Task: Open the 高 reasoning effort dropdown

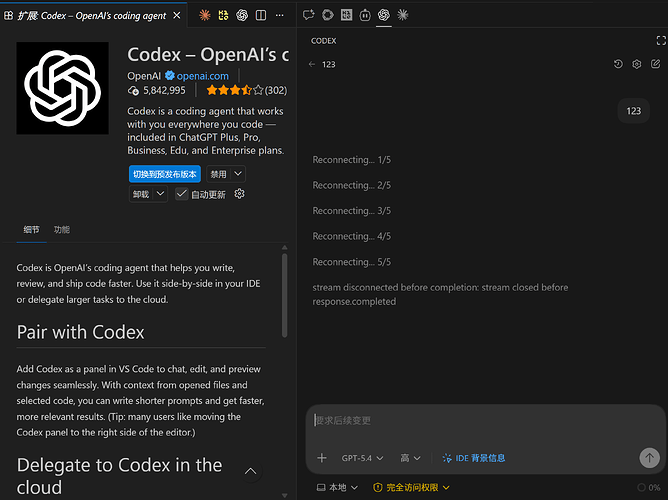Action: [x=410, y=458]
